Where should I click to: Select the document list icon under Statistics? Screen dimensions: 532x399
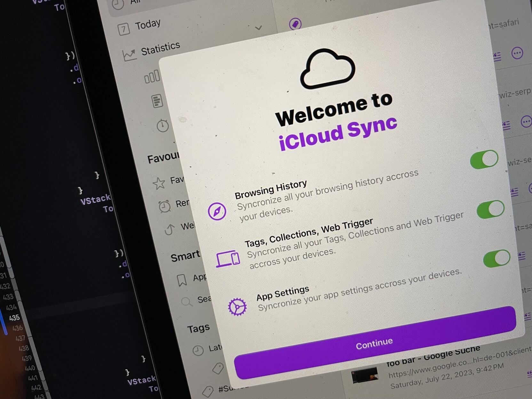[157, 101]
